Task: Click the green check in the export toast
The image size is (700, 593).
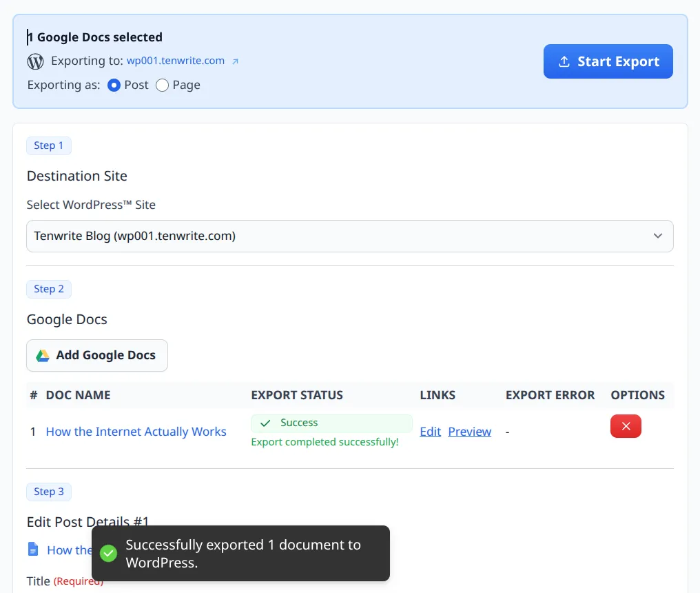Action: tap(108, 553)
